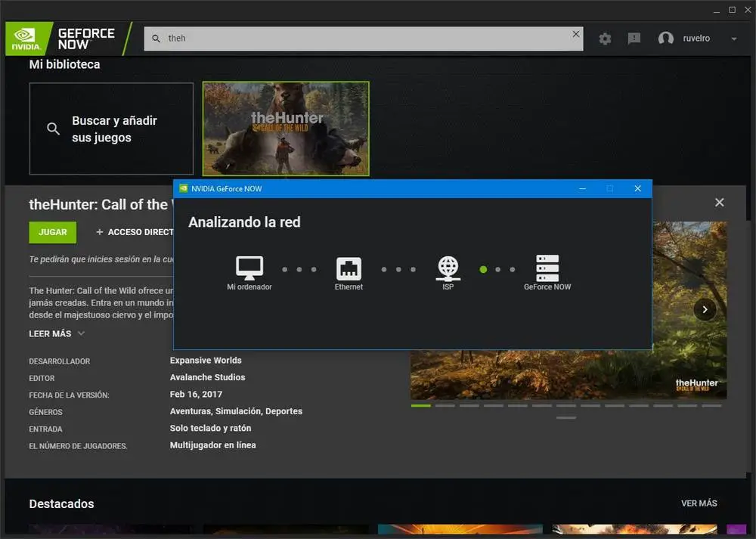Click the GeForce NOW server icon
The width and height of the screenshot is (756, 539).
point(547,268)
